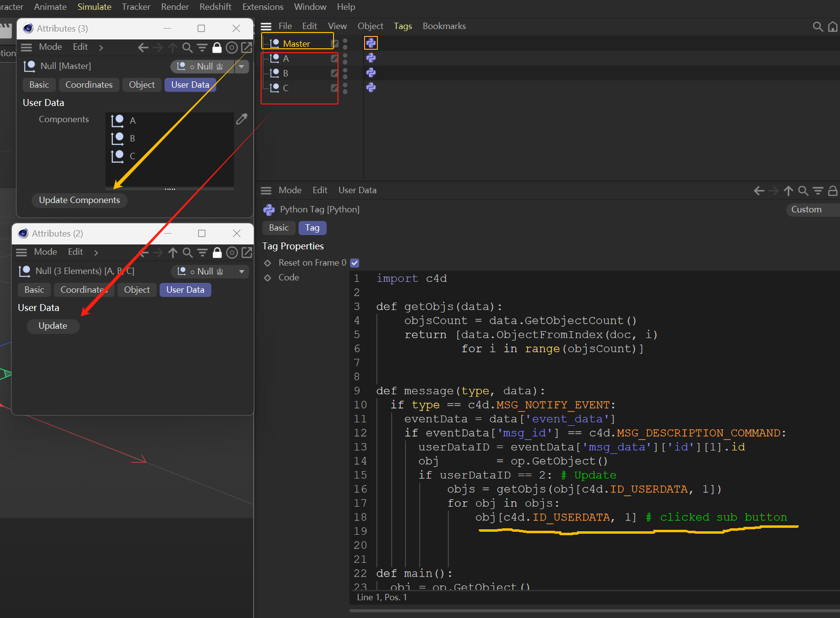Click search icon in Object Manager header
This screenshot has height=618, width=840.
pyautogui.click(x=817, y=27)
